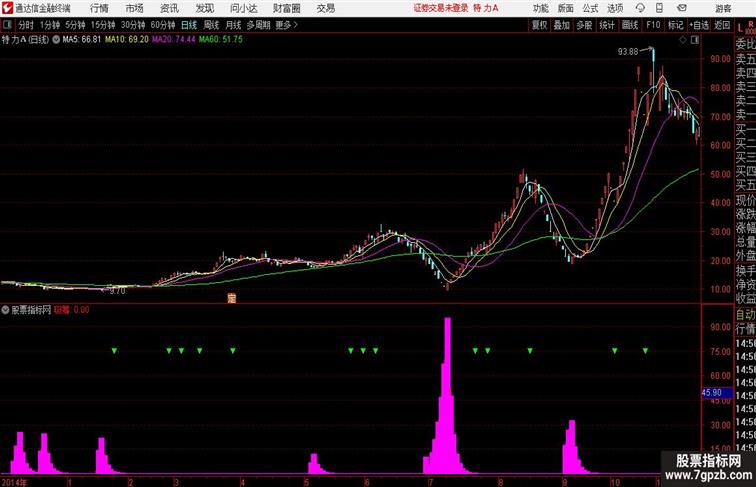Switch to the 分时 chart period
Screen dimensions: 756x487
tap(26, 25)
